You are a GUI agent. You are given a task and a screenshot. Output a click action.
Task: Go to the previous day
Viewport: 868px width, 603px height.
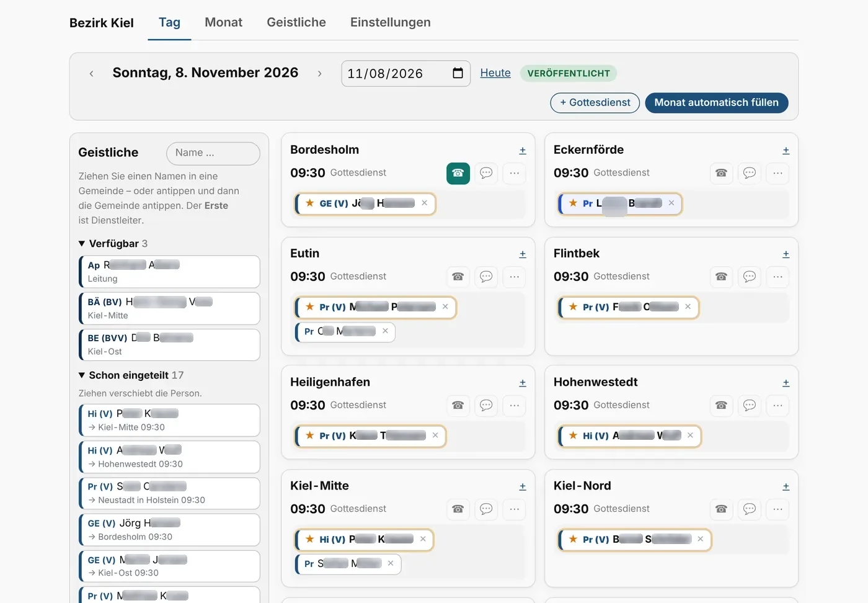pos(91,73)
